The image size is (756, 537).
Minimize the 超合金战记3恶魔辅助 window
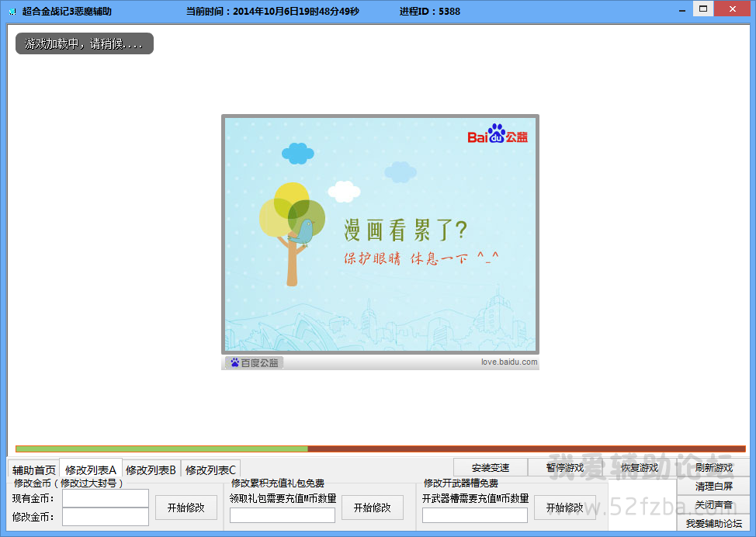point(682,9)
